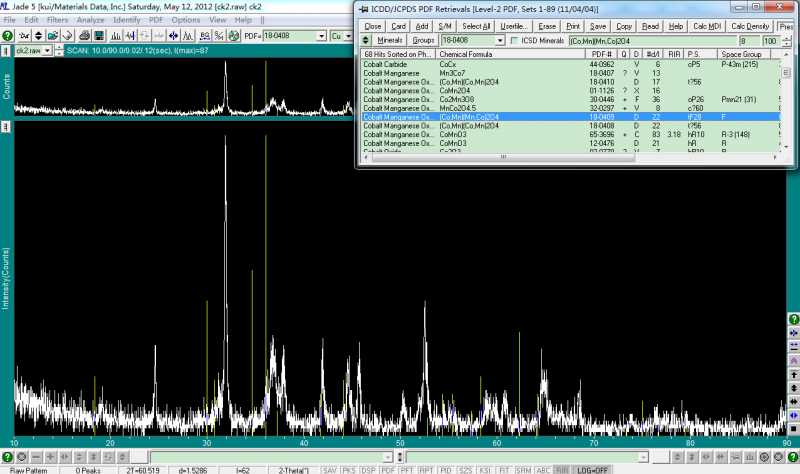Open the PDF= number dropdown in main toolbar
The width and height of the screenshot is (800, 474).
tap(320, 36)
